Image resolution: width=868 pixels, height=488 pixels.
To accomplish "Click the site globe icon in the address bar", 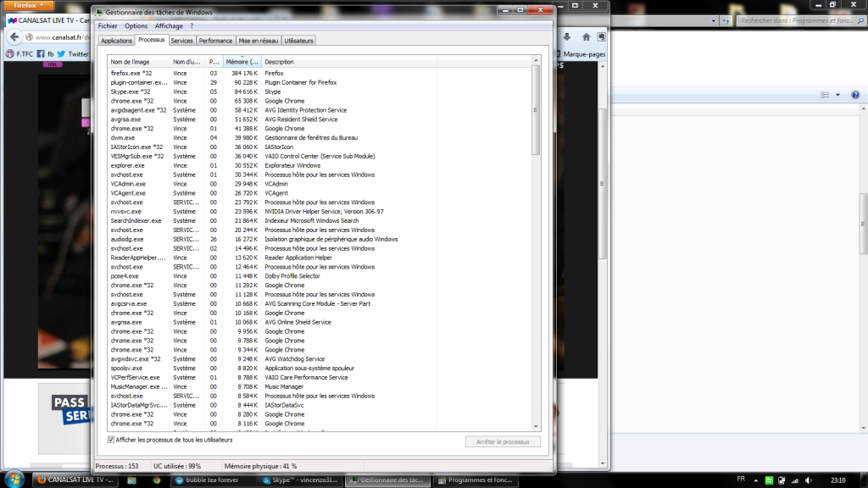I will (29, 36).
